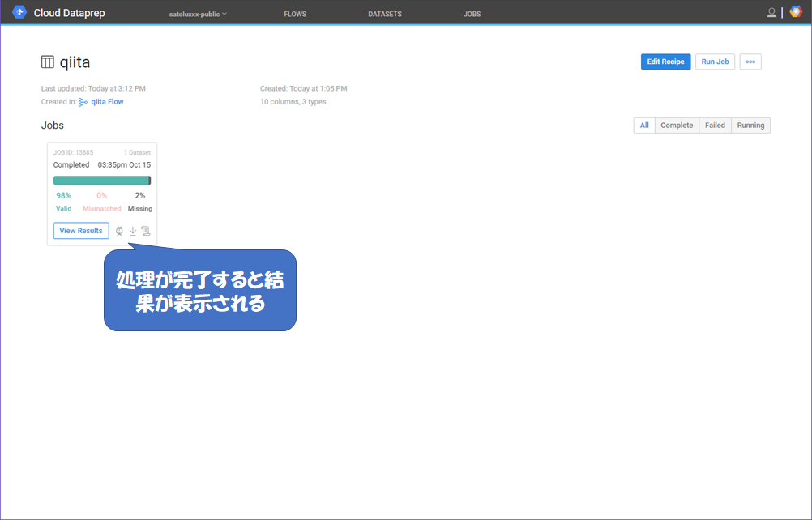Click the qiita dataset table icon

coord(48,62)
